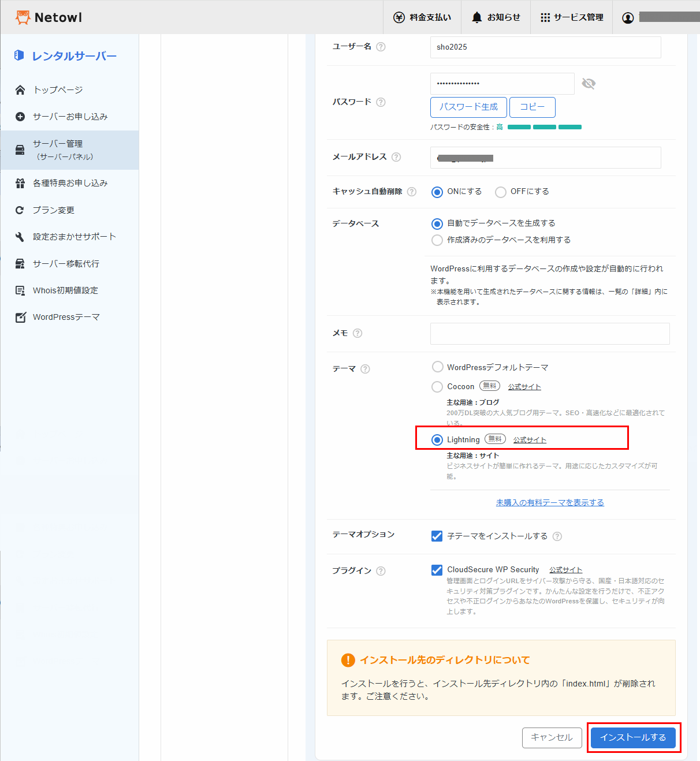This screenshot has height=761, width=700.
Task: Click the server panel icon in sidebar
Action: (x=20, y=150)
